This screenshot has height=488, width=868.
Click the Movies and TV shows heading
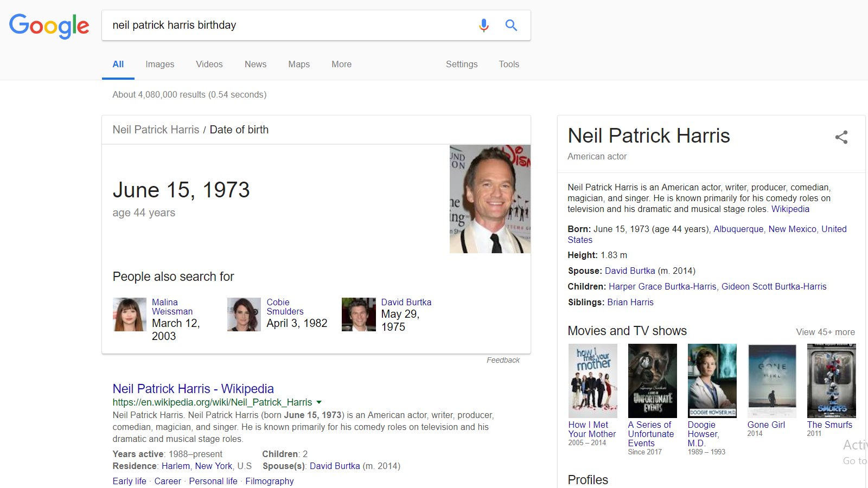click(627, 331)
